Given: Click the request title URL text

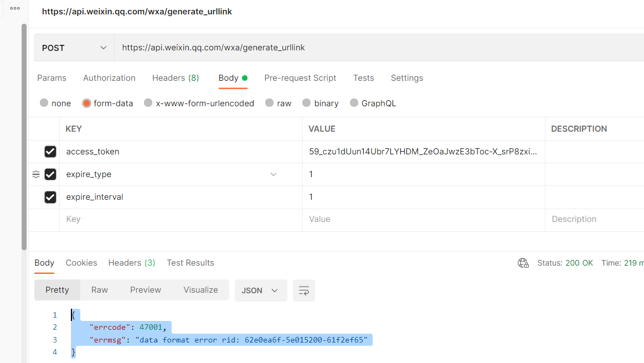Looking at the screenshot, I should click(x=137, y=12).
